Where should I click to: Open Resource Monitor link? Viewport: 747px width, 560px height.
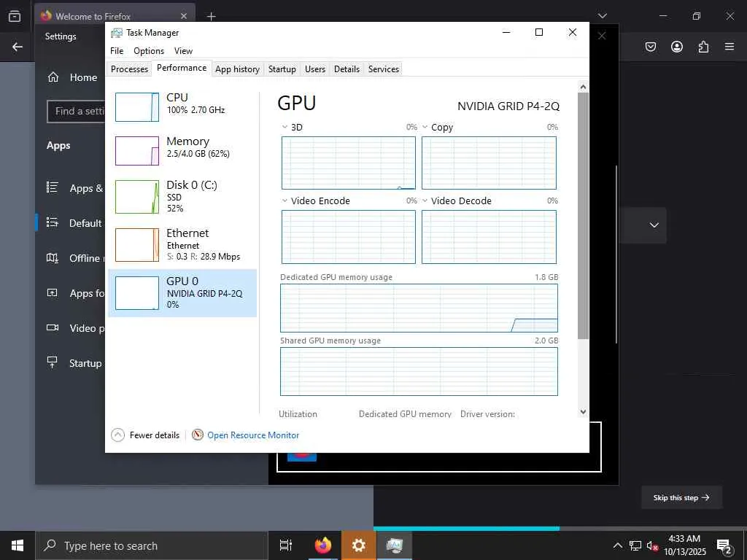click(253, 435)
